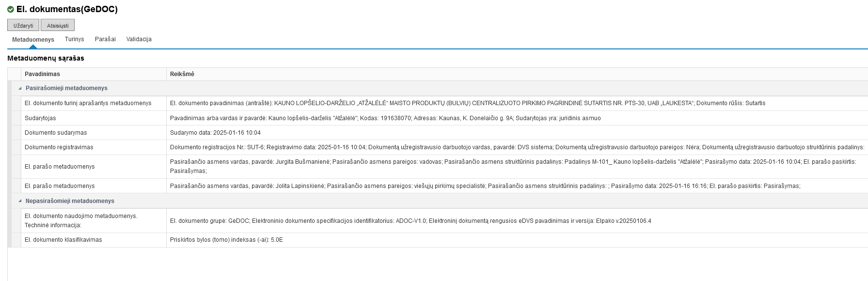Select the Dokumento registravimas row
868x281 pixels.
point(59,147)
